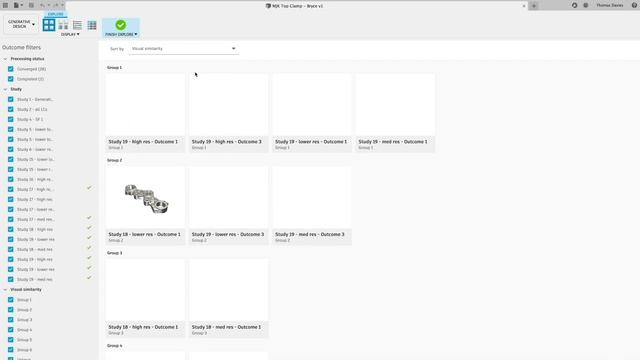Viewport: 640px width, 360px height.
Task: Uncheck Group 4 visual similarity filter
Action: coord(11,329)
